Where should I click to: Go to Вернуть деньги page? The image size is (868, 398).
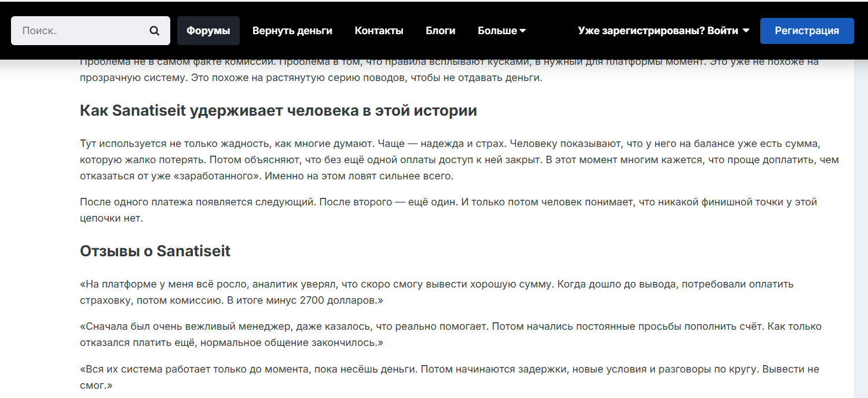click(292, 31)
